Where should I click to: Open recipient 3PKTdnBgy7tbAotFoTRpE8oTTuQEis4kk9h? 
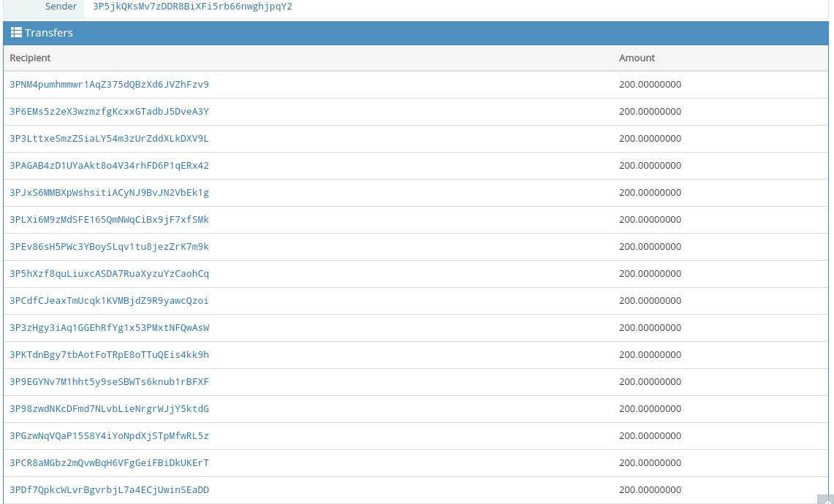coord(109,354)
